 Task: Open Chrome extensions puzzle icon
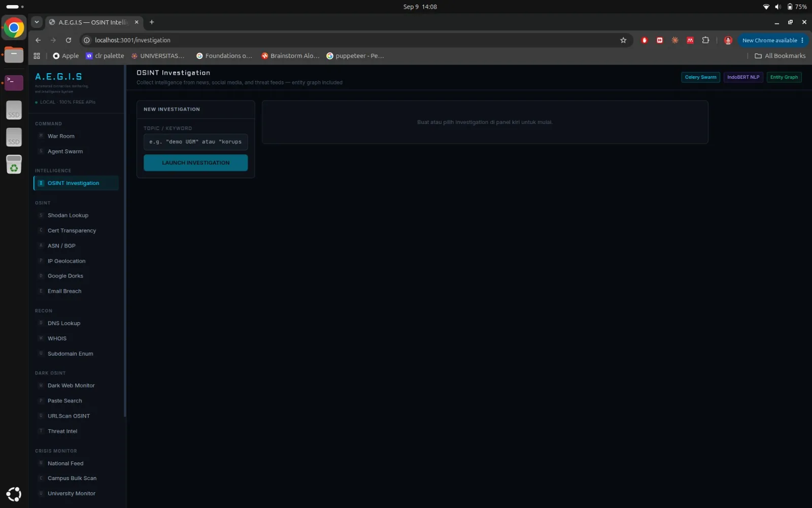705,40
